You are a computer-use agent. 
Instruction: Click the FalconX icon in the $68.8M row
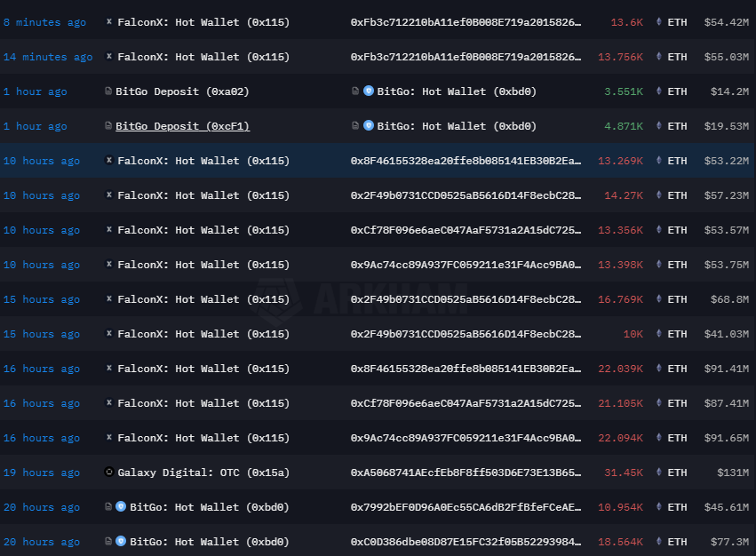(x=109, y=299)
